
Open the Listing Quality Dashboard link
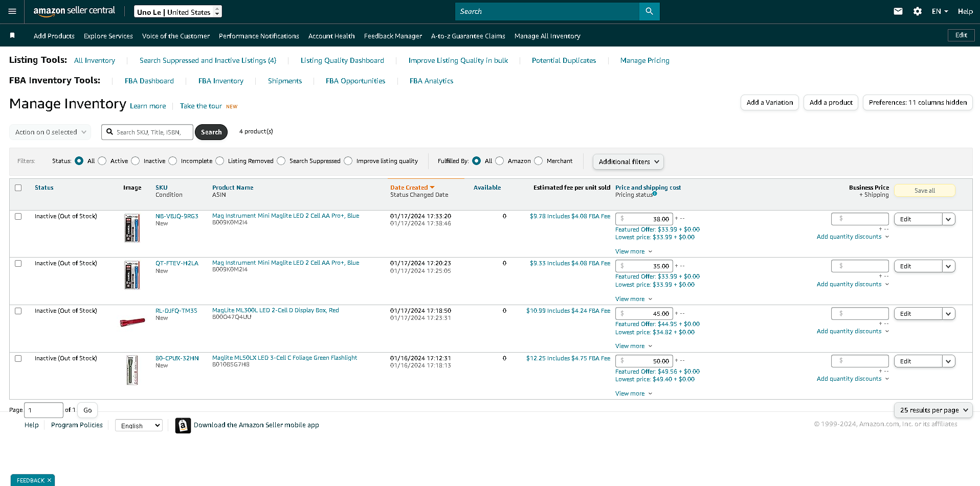coord(342,60)
